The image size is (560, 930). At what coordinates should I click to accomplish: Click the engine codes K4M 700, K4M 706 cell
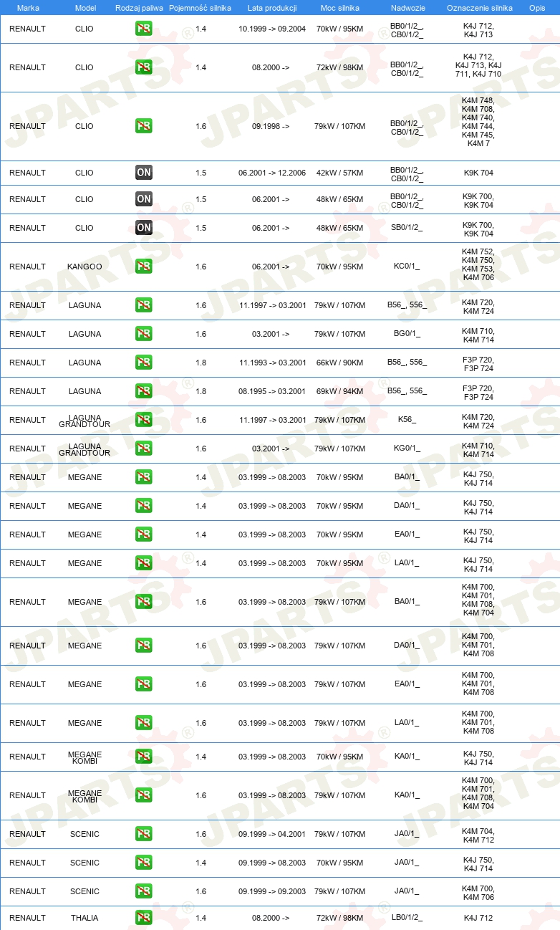coord(478,891)
